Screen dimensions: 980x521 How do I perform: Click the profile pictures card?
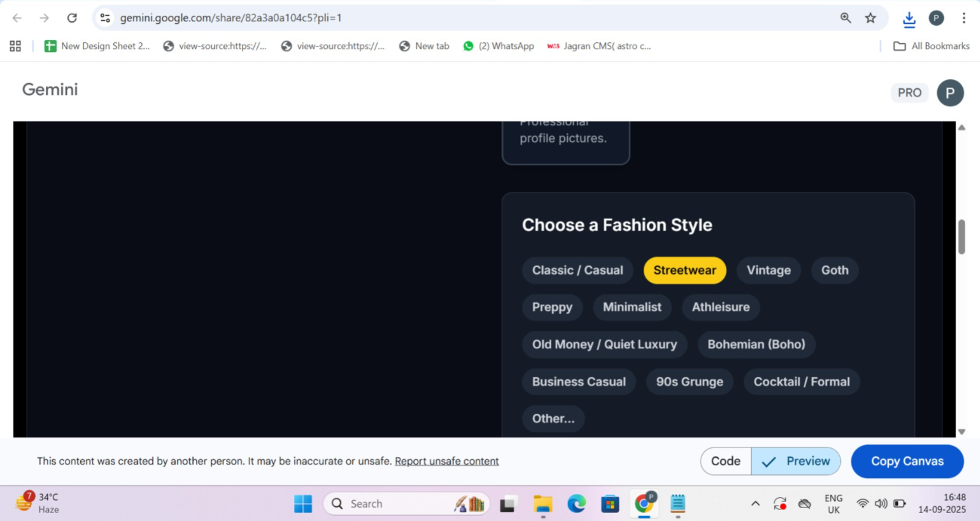566,142
